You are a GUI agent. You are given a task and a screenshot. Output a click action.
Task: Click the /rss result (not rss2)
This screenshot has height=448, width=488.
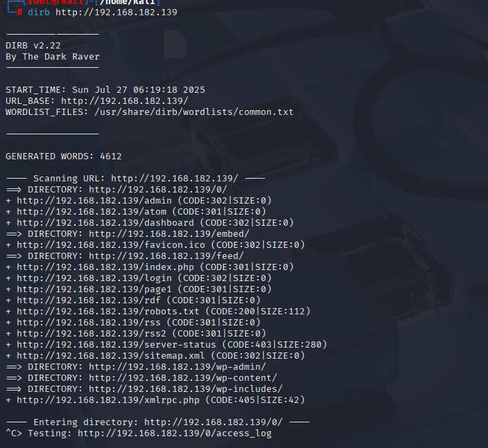(133, 323)
